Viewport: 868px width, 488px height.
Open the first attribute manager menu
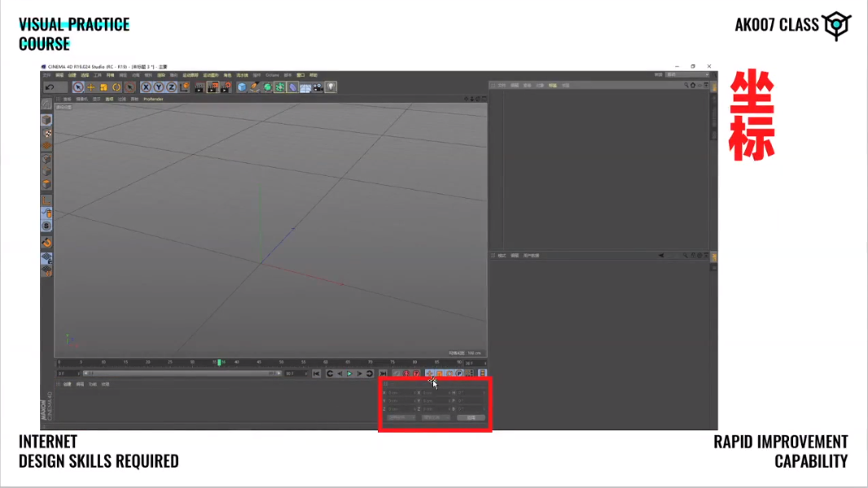[x=502, y=256]
